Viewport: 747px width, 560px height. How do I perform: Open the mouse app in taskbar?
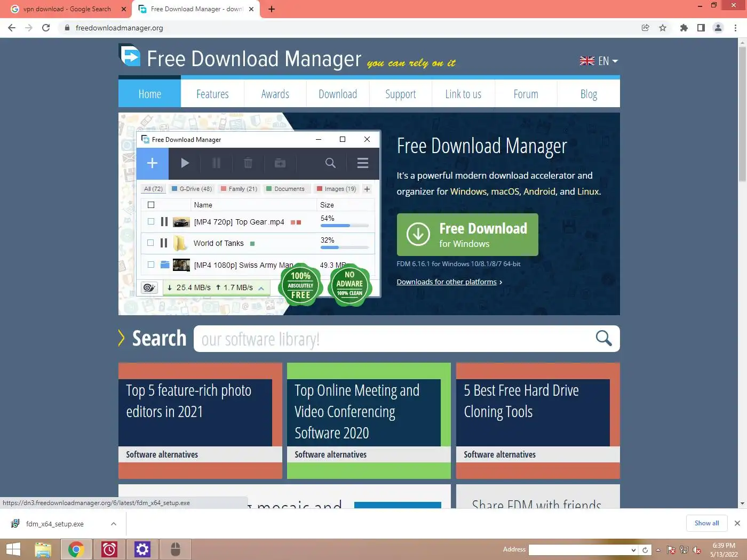(x=176, y=549)
